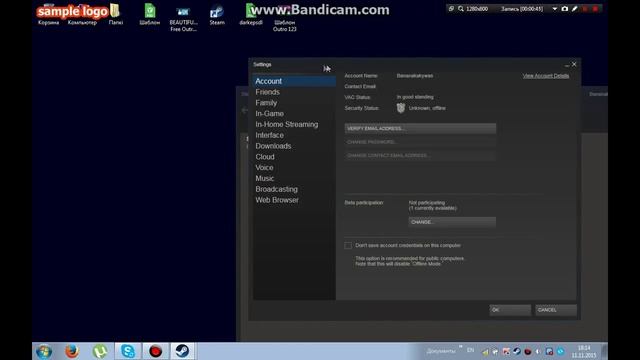Confirm settings with the OK button
This screenshot has width=640, height=360.
pos(510,310)
